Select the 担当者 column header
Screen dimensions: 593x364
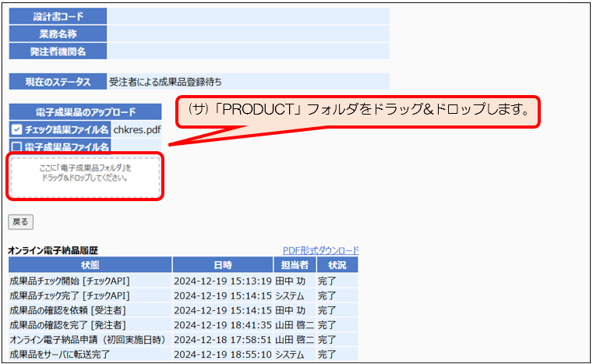click(x=295, y=265)
